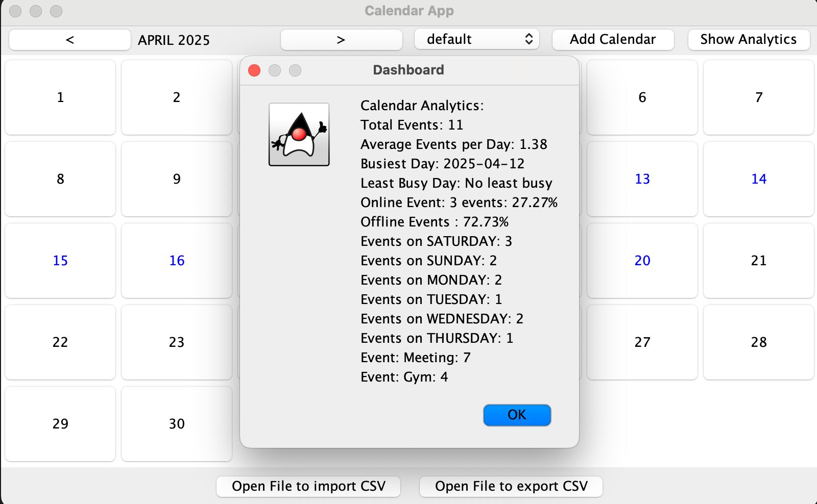Screen dimensions: 817x504
Task: Open File to export CSV
Action: pyautogui.click(x=510, y=486)
